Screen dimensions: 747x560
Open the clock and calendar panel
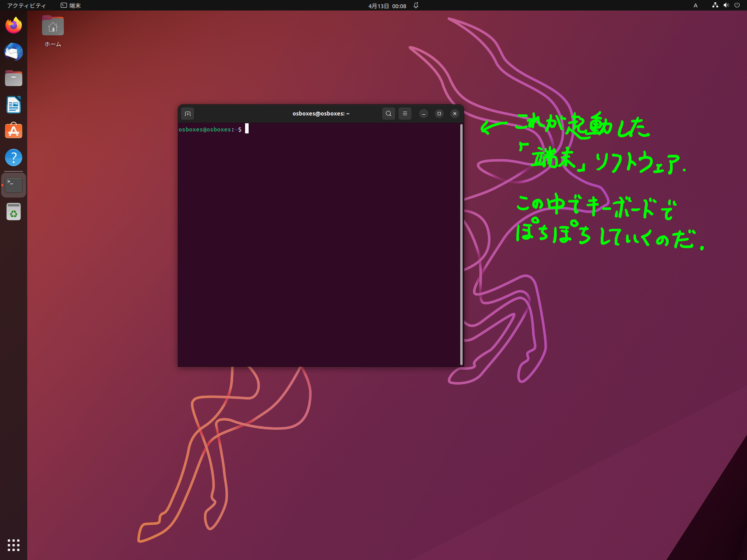point(387,6)
